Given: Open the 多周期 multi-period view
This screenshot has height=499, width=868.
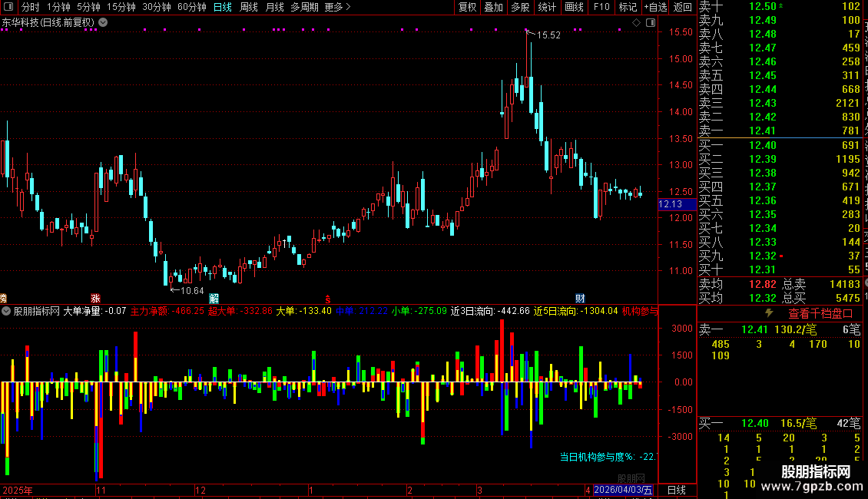Looking at the screenshot, I should pos(304,7).
